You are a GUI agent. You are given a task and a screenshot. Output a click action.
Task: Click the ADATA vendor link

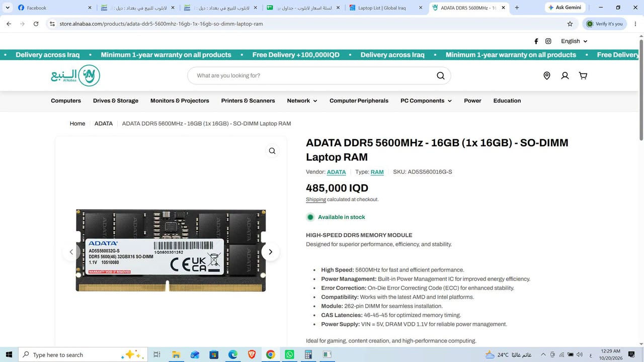[x=336, y=172]
